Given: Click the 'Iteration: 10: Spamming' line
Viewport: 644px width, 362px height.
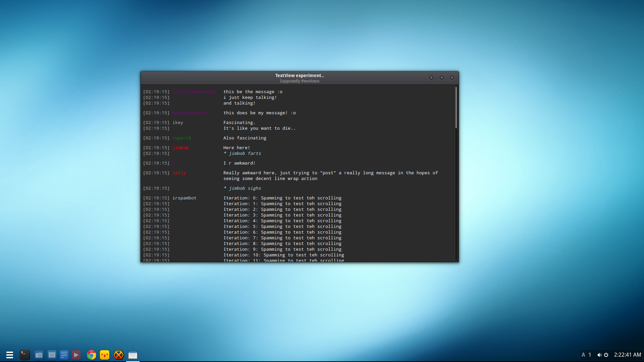Looking at the screenshot, I should (284, 255).
